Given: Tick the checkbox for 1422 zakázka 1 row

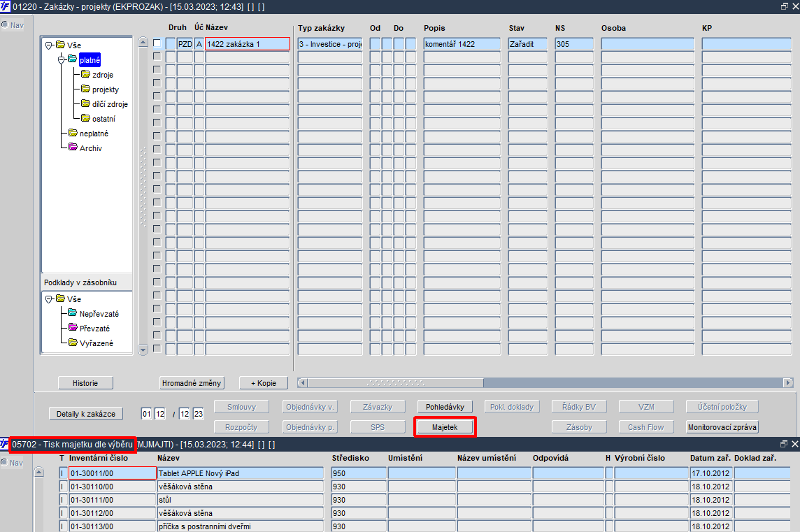Looking at the screenshot, I should pyautogui.click(x=157, y=43).
